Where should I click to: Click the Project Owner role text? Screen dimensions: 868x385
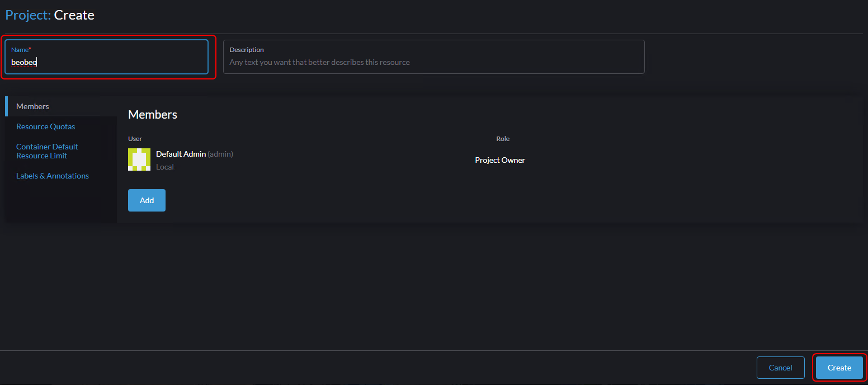[x=500, y=160]
